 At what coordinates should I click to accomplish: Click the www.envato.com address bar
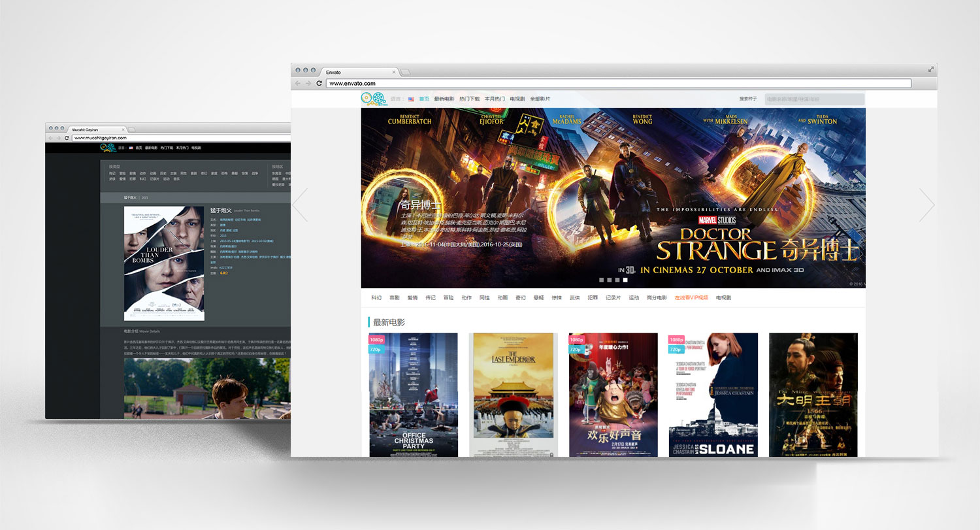618,84
